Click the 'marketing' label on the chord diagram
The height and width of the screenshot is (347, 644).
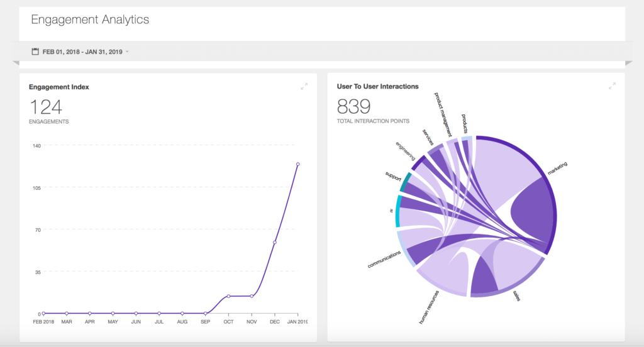tap(557, 170)
